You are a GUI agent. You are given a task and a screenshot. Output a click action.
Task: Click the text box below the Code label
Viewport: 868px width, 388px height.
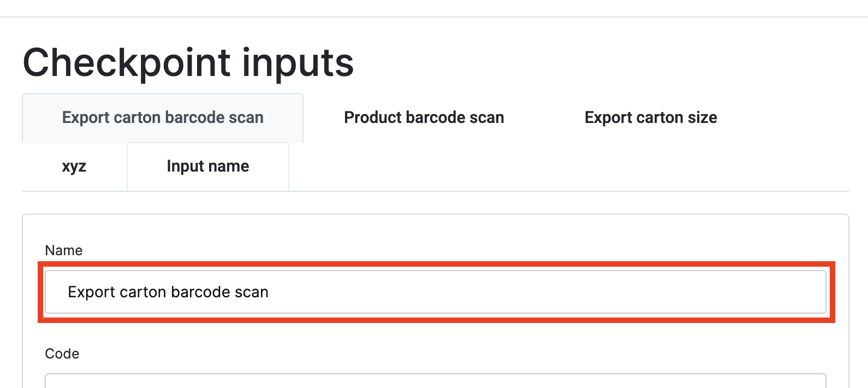pyautogui.click(x=435, y=381)
